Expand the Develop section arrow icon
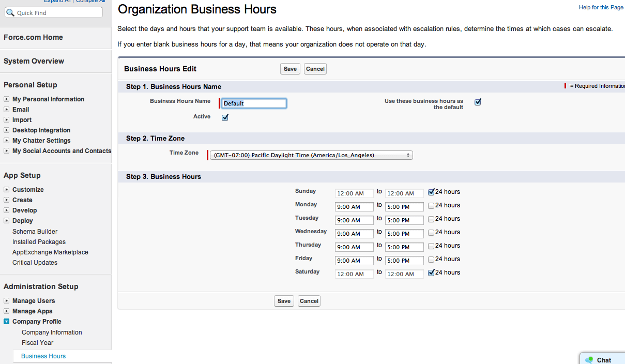This screenshot has width=625, height=364. pos(7,210)
